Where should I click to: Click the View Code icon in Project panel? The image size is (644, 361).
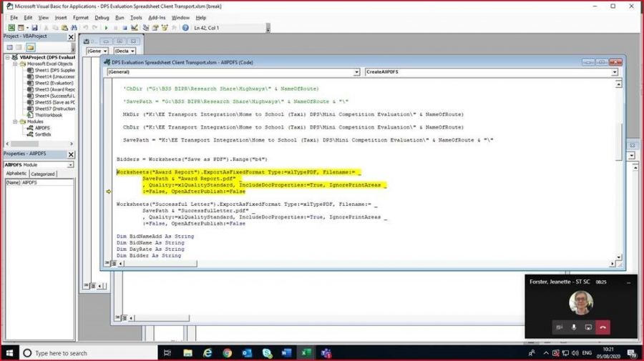point(10,47)
